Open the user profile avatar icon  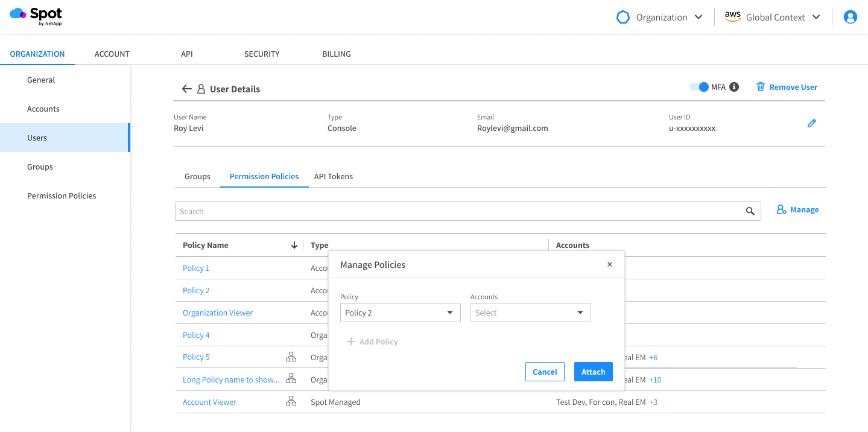pyautogui.click(x=851, y=17)
